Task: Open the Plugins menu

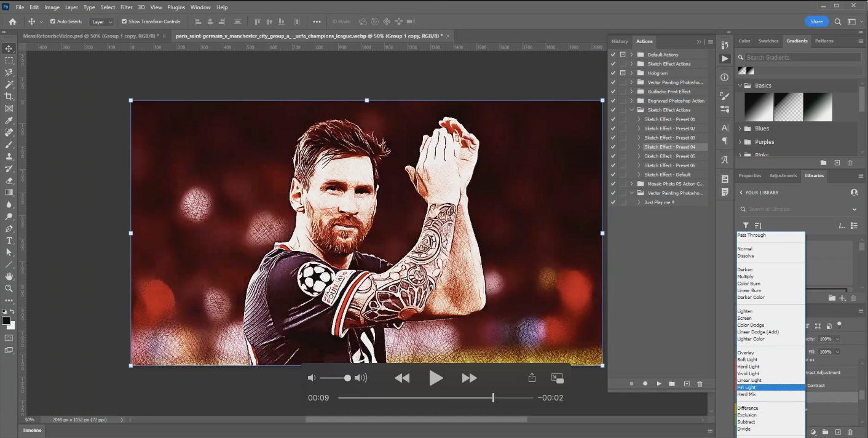Action: coord(176,7)
